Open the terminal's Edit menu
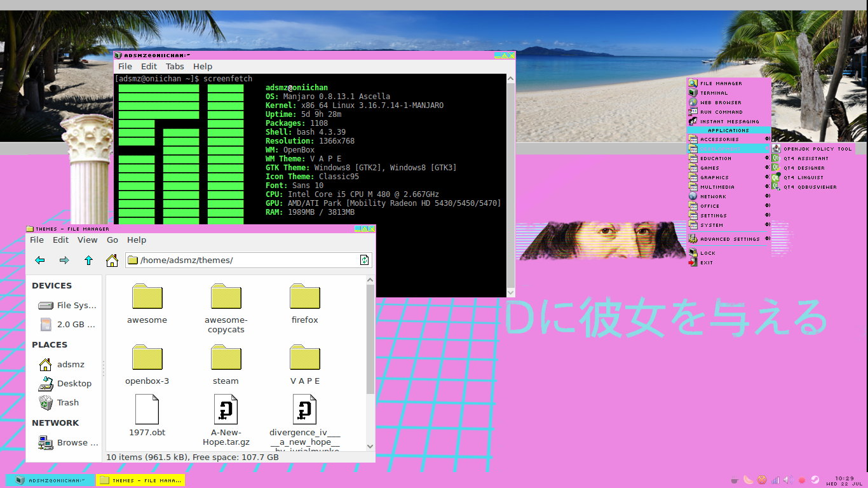 pyautogui.click(x=149, y=66)
